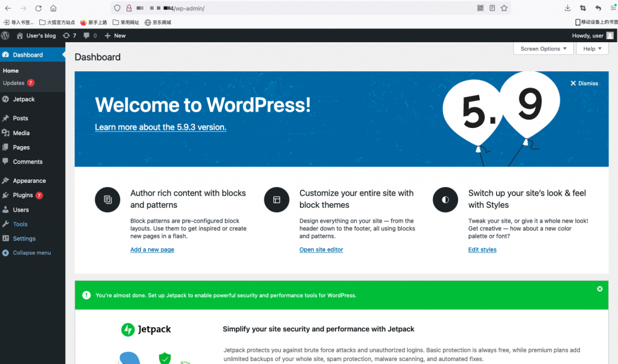Open Appearance menu
The image size is (618, 364).
coord(33,180)
